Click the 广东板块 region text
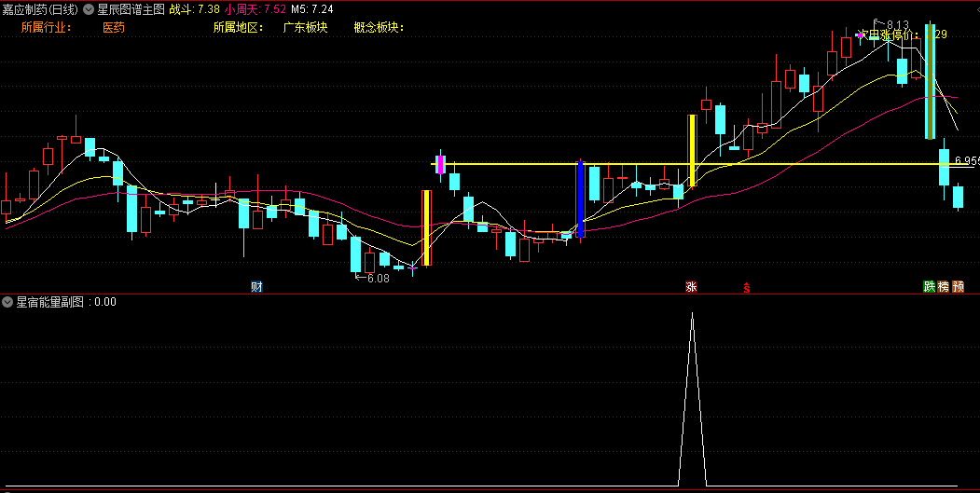This screenshot has height=493, width=980. (305, 28)
